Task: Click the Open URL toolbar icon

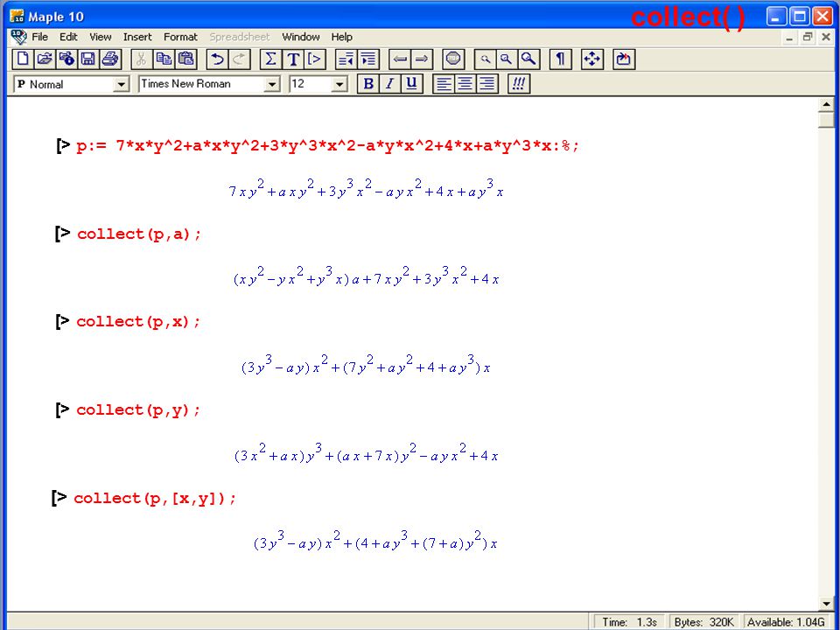Action: pyautogui.click(x=66, y=59)
